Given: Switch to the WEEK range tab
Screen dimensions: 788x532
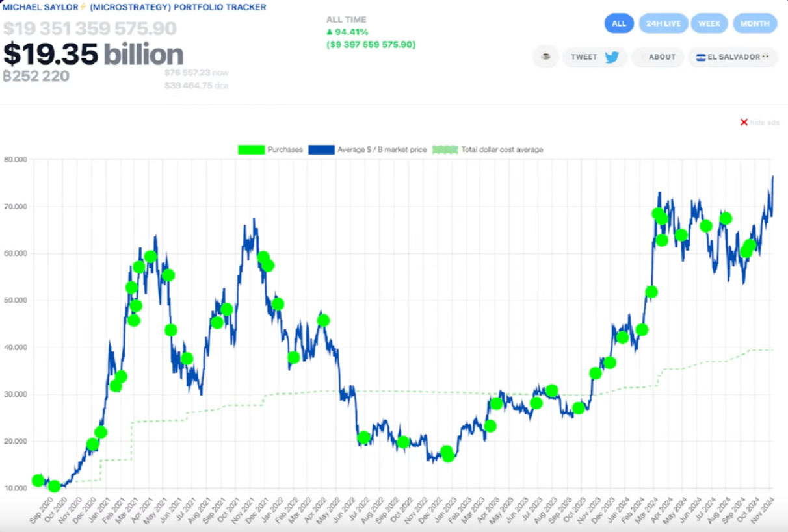Looking at the screenshot, I should 709,23.
